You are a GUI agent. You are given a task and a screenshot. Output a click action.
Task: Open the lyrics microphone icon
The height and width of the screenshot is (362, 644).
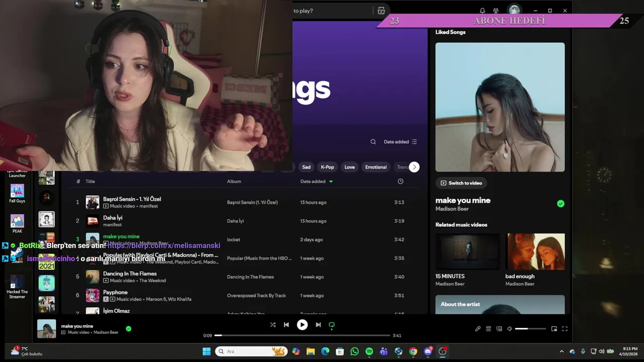477,329
